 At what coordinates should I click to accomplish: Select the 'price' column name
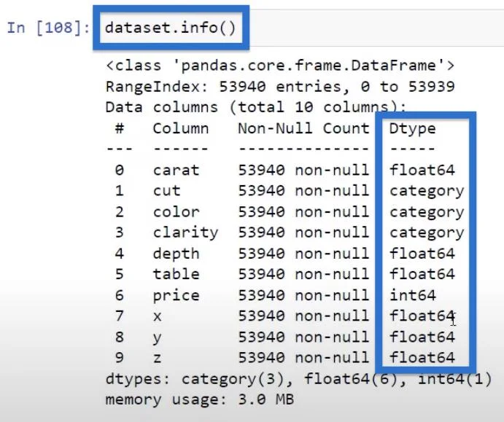click(x=176, y=296)
